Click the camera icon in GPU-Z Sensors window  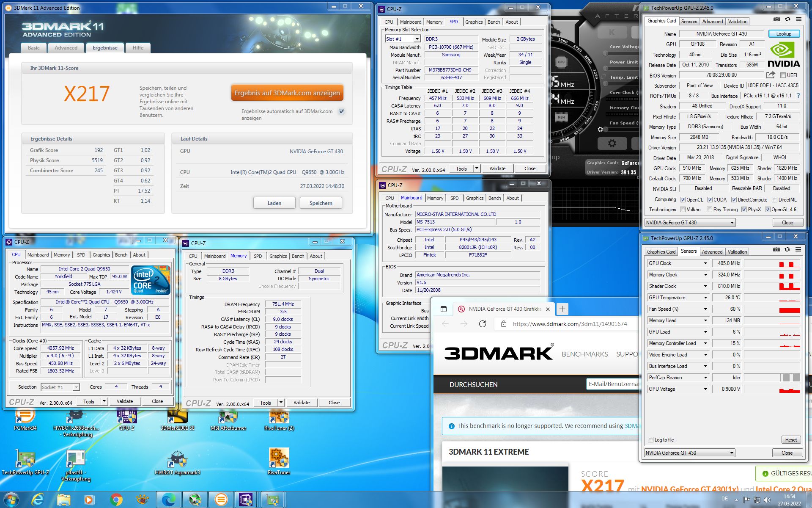point(776,249)
